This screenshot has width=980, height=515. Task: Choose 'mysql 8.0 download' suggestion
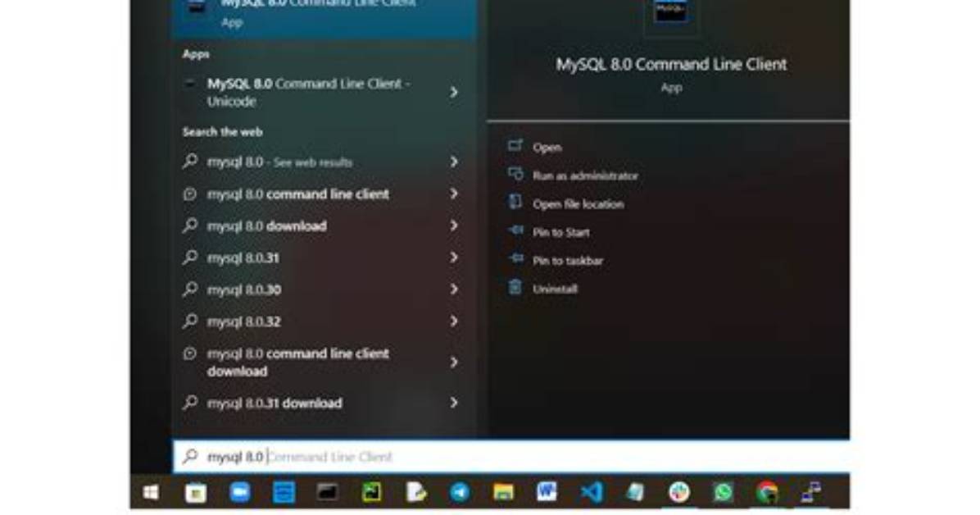click(267, 226)
